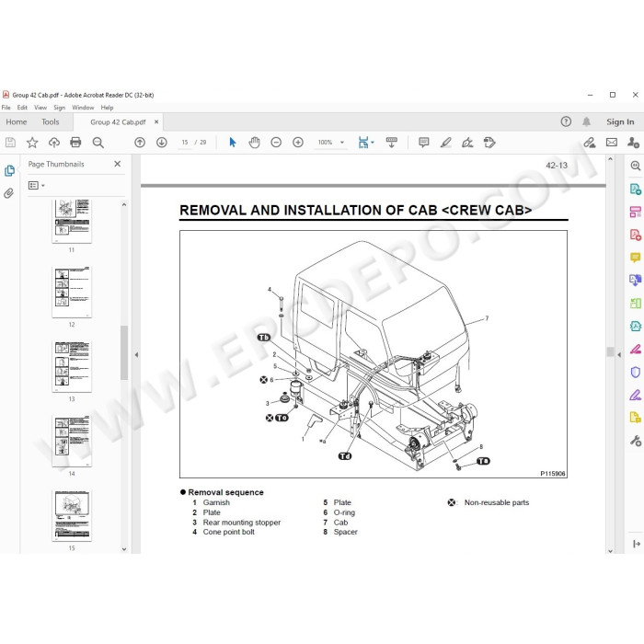This screenshot has width=644, height=644.
Task: Close the Group 42 Cab.pdf tab
Action: 156,122
